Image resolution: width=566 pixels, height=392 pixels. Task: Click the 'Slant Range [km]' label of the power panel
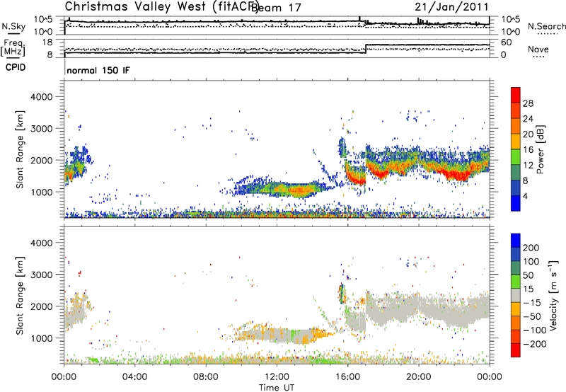point(20,149)
